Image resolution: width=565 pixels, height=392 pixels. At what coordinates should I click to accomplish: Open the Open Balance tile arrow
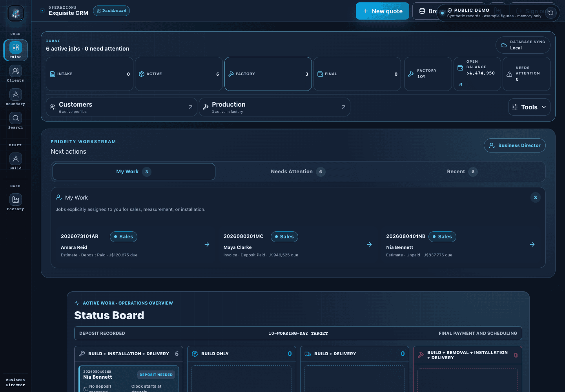pyautogui.click(x=460, y=84)
